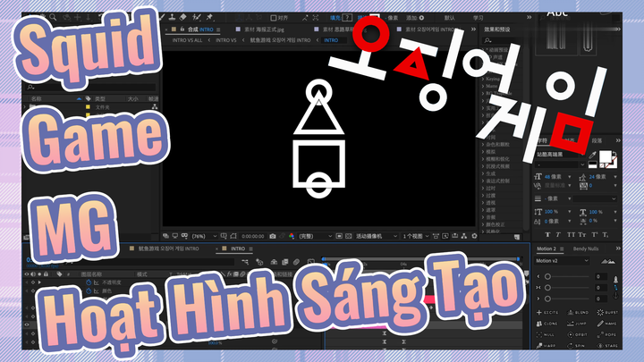Click the NULL tool in Motion 2
644x362 pixels.
click(x=546, y=334)
